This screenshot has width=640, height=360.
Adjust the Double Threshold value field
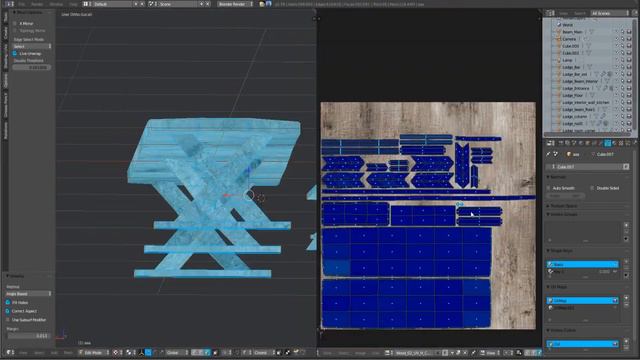point(32,67)
